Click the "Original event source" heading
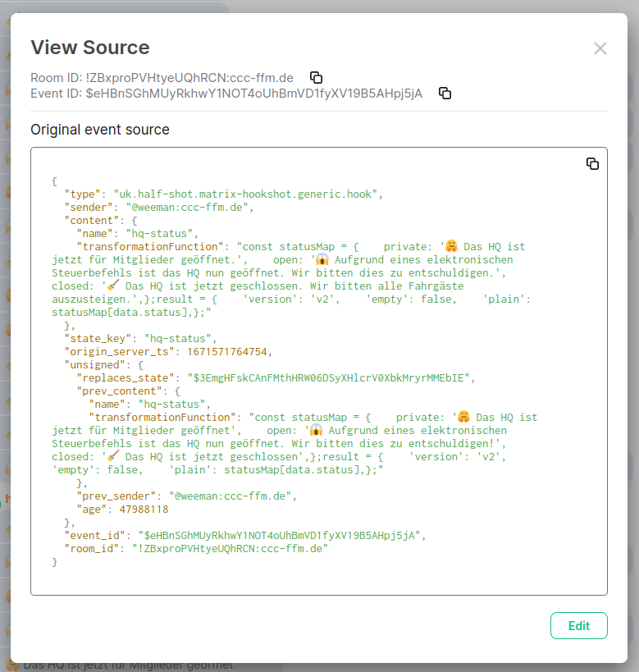Viewport: 639px width, 672px height. [100, 130]
